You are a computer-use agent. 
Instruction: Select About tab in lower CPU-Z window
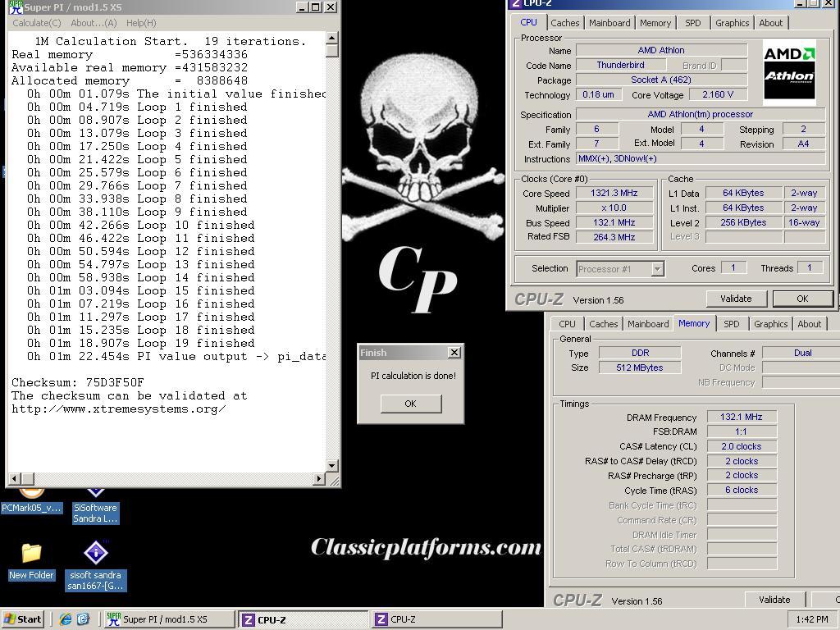click(809, 324)
